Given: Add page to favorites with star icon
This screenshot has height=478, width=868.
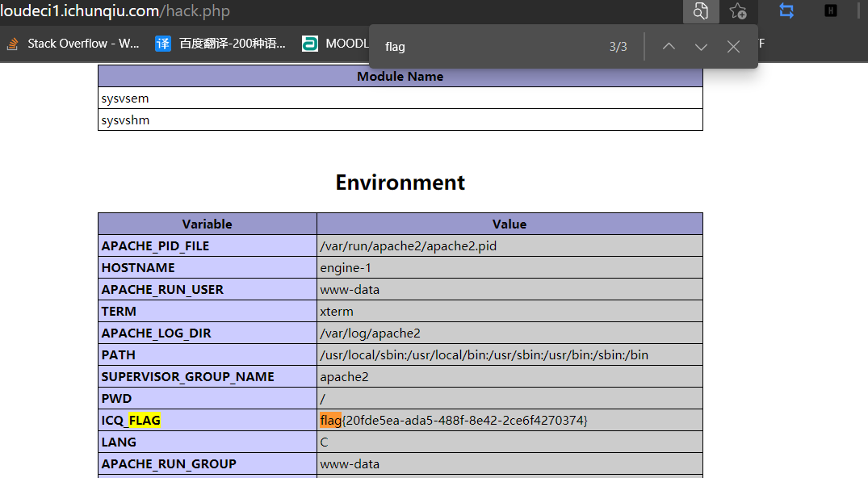Looking at the screenshot, I should click(x=737, y=11).
